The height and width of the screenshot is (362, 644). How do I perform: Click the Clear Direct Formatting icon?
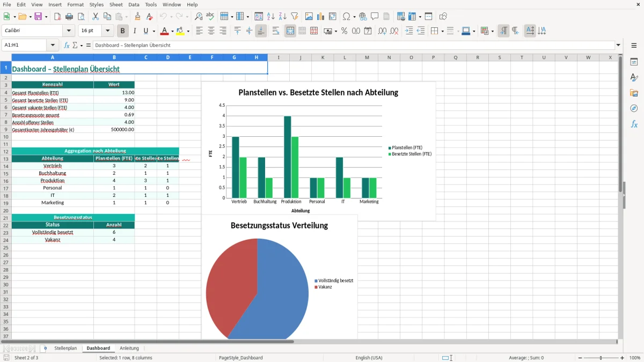149,17
